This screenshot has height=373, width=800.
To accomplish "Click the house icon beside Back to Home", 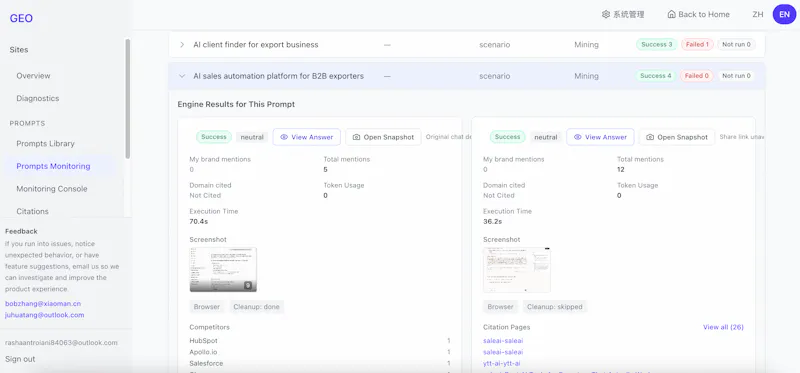I will pyautogui.click(x=671, y=14).
